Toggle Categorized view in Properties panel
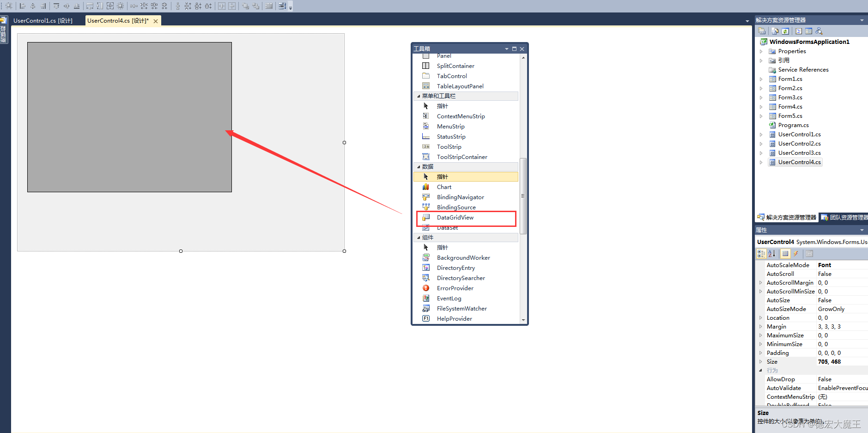The width and height of the screenshot is (868, 433). (761, 254)
